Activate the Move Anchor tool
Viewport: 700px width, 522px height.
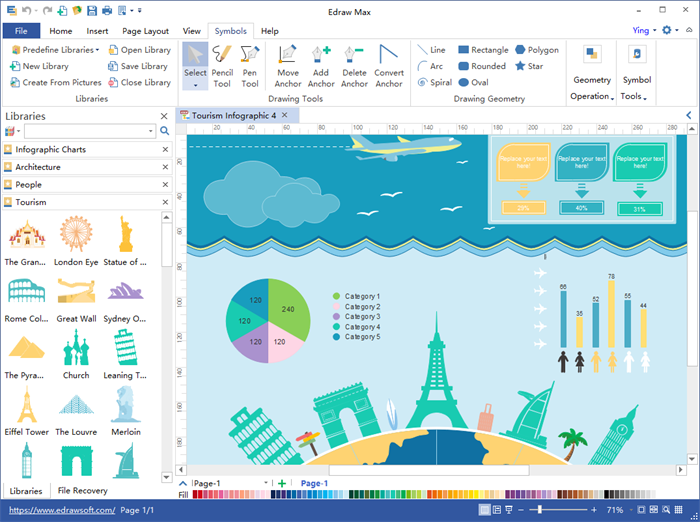tap(288, 66)
